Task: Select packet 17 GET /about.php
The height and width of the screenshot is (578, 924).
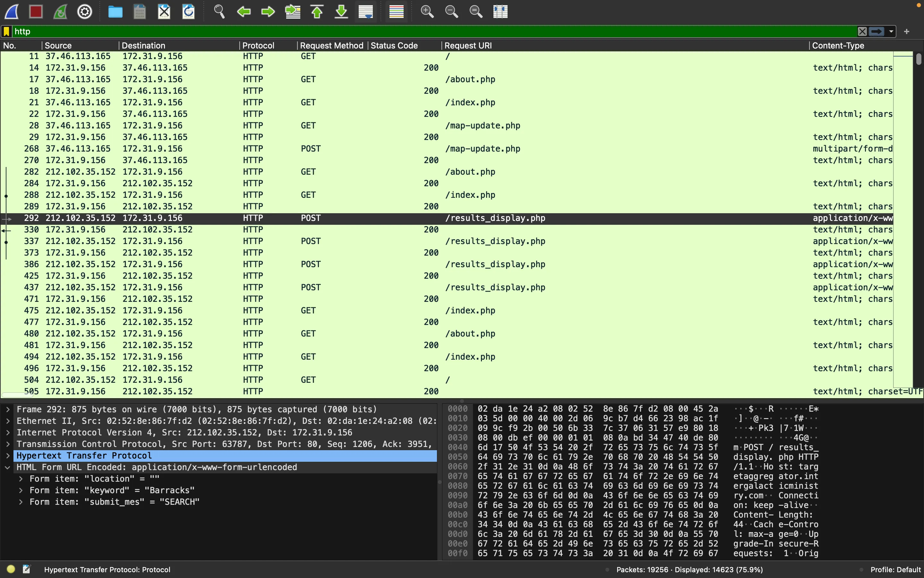Action: point(447,79)
